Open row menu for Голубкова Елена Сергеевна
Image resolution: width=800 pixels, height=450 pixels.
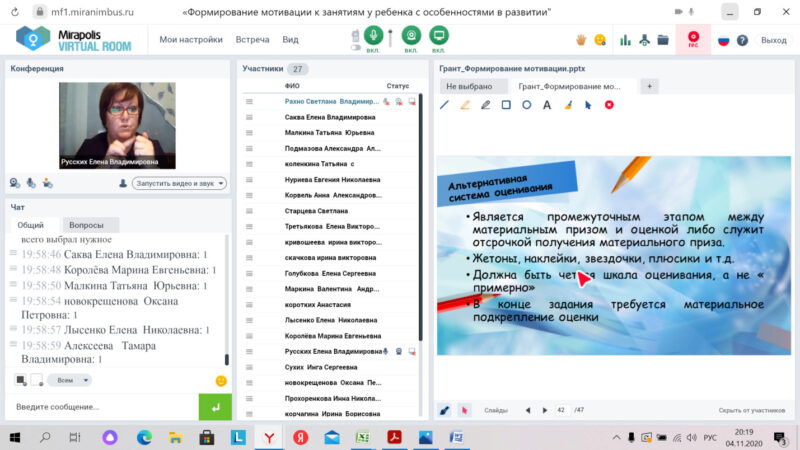(x=249, y=273)
